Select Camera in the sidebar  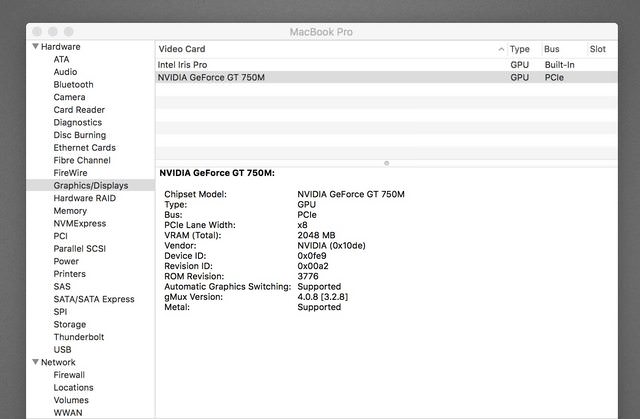[x=69, y=97]
